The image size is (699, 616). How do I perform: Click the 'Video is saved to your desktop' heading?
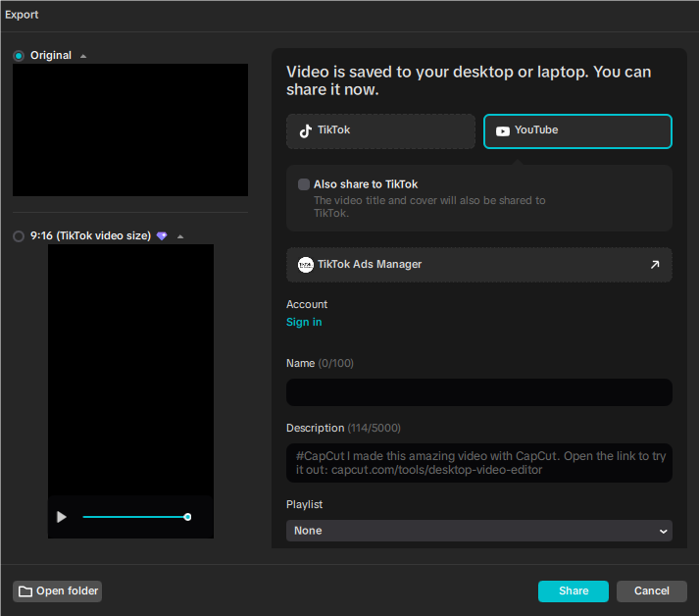[469, 80]
